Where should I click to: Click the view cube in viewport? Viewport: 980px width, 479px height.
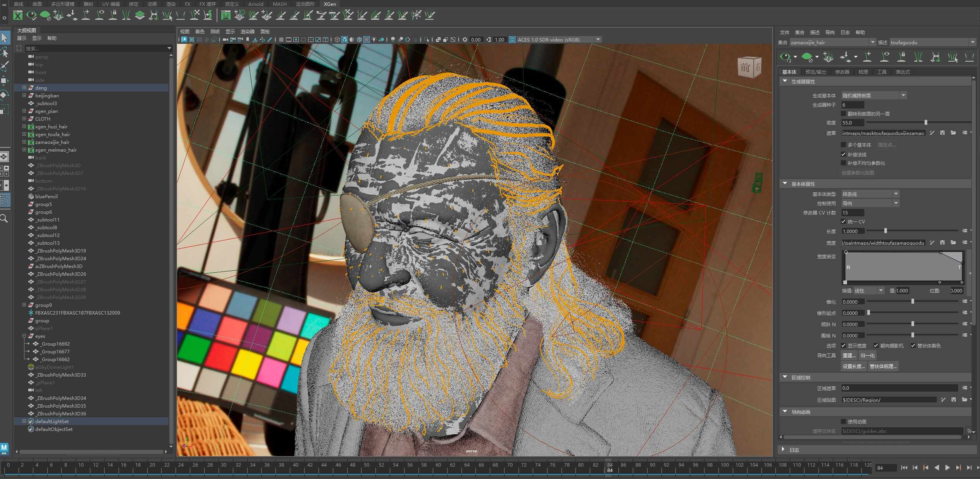749,67
